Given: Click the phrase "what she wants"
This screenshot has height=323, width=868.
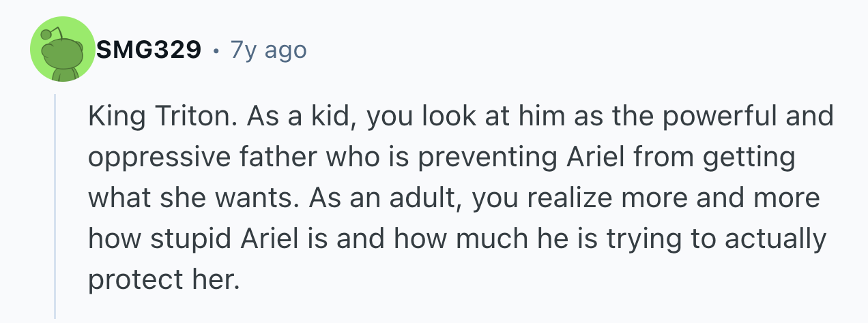Looking at the screenshot, I should click(x=190, y=198).
